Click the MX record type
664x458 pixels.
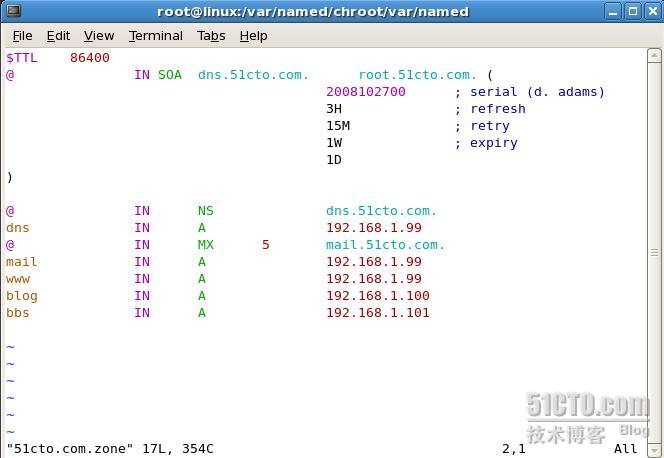tap(205, 245)
